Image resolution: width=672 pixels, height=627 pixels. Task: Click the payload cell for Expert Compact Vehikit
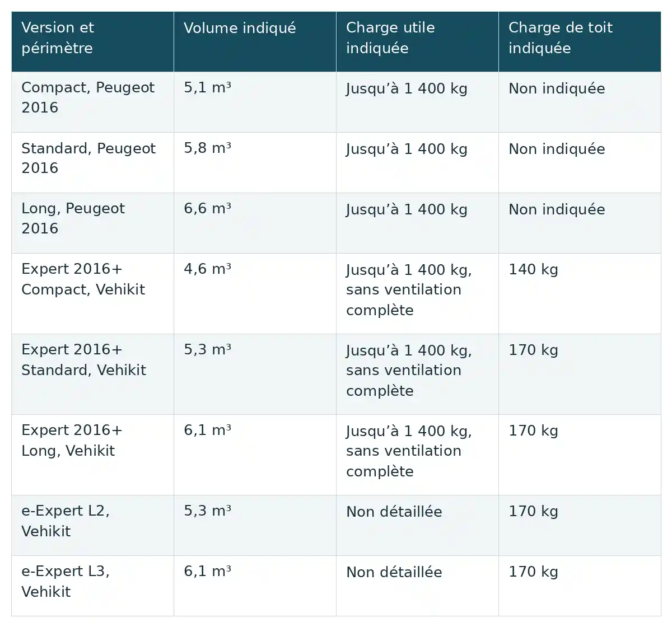(x=417, y=294)
